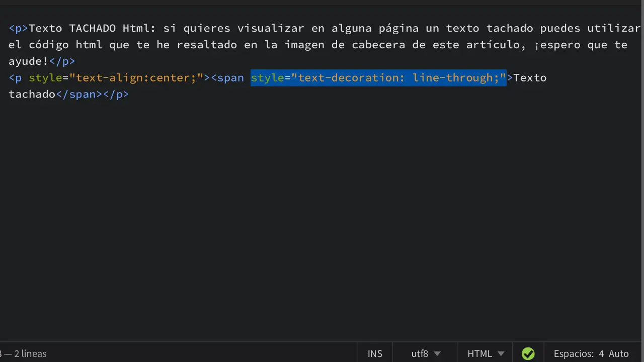Image resolution: width=644 pixels, height=362 pixels.
Task: Click the INS mode indicator
Action: coord(375,353)
